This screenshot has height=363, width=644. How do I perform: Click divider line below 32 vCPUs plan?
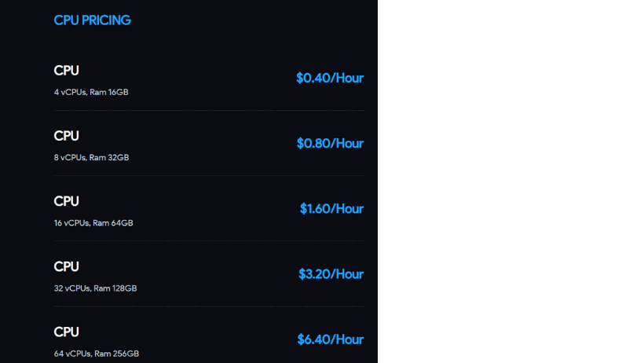tap(209, 306)
